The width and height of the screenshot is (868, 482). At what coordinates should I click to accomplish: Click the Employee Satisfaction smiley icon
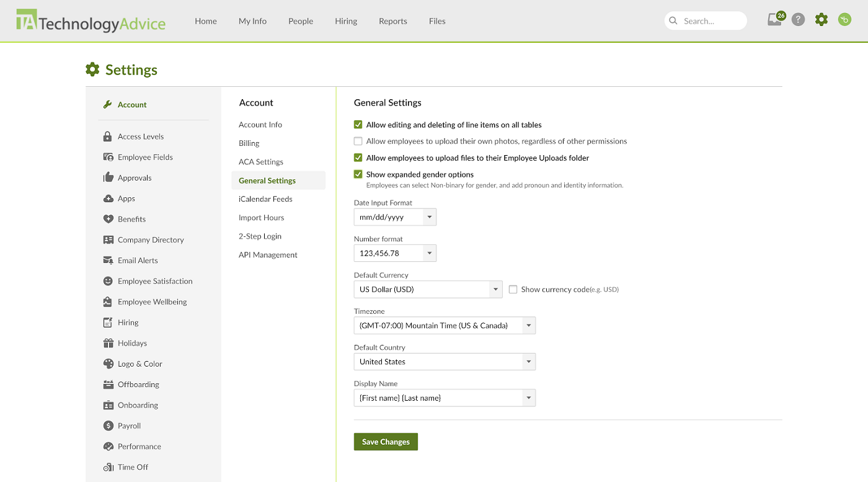pos(108,281)
